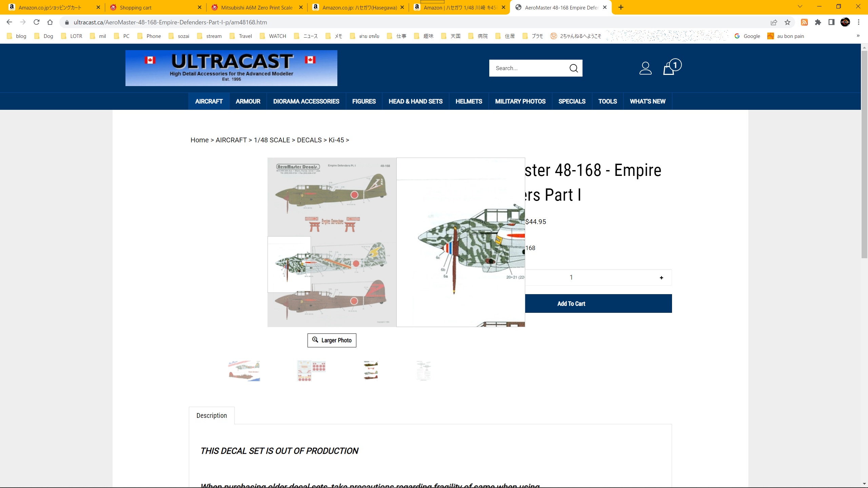Open the TOOLS menu item

coord(607,101)
